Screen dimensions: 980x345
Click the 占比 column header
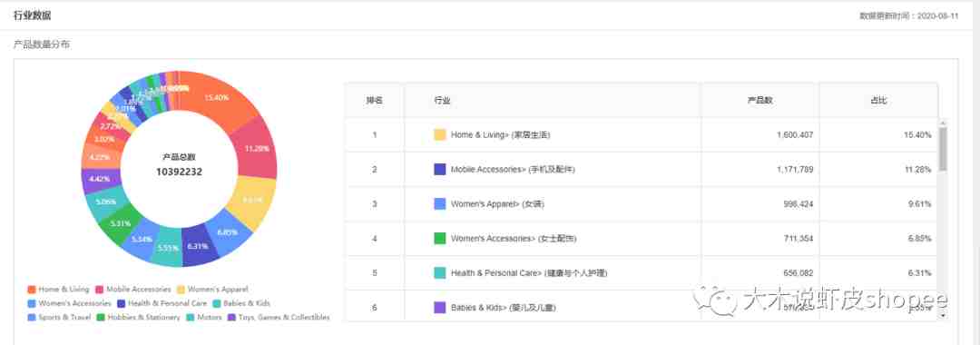coord(878,100)
